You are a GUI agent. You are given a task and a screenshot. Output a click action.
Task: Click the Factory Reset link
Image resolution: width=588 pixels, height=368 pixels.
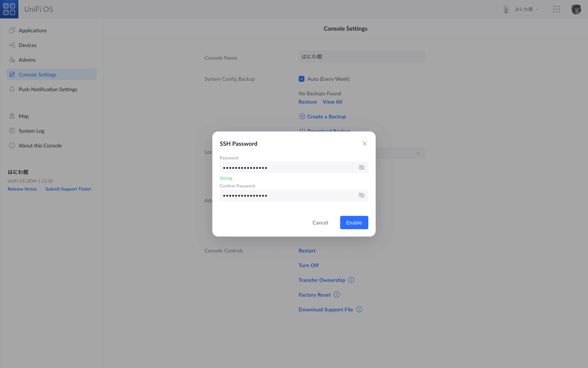(314, 295)
